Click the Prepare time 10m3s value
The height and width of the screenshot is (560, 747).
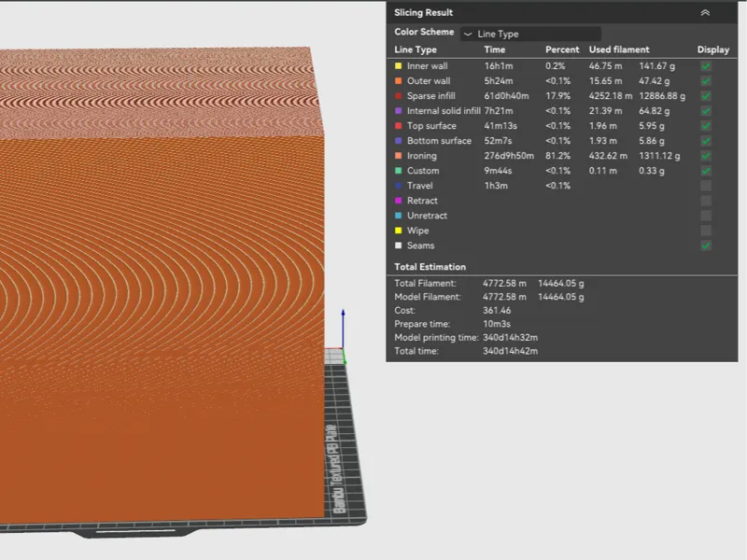[497, 324]
